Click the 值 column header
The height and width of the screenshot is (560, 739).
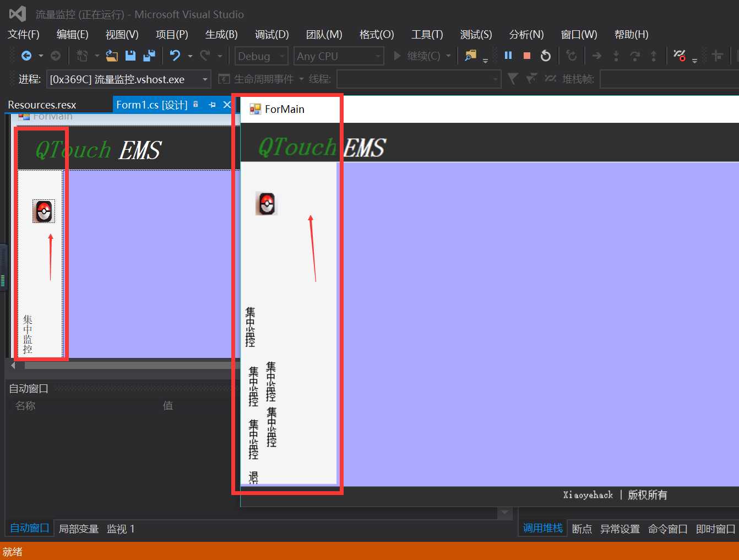[x=168, y=405]
